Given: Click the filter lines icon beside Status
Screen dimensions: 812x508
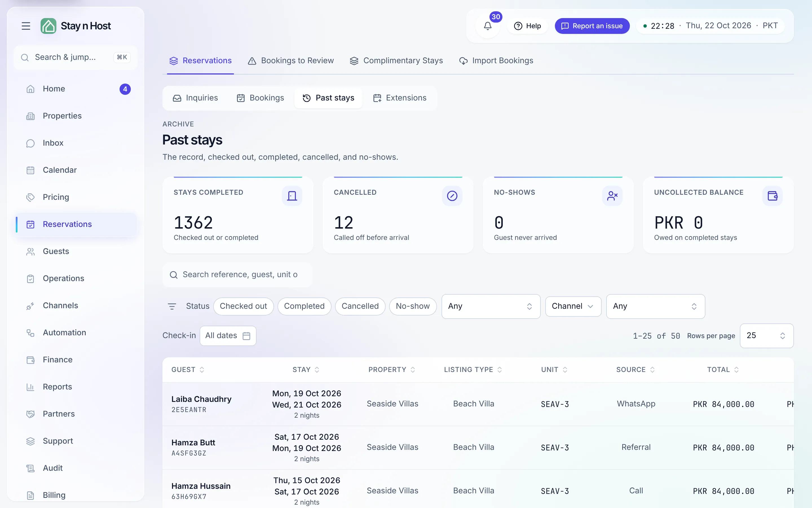Looking at the screenshot, I should click(172, 306).
